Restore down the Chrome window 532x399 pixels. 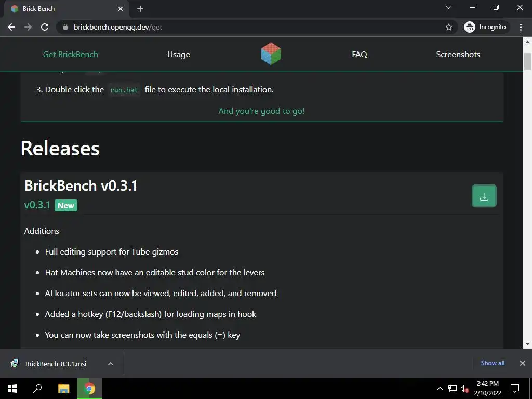[496, 7]
